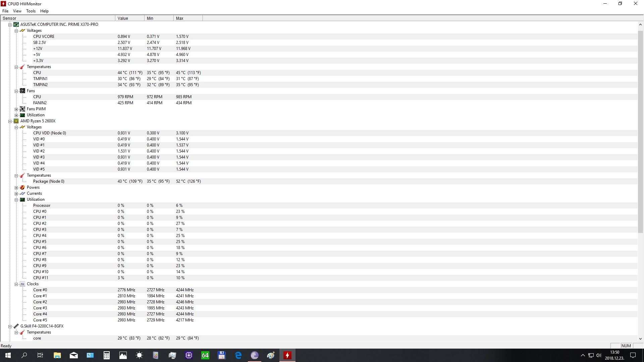Collapse the ASUSTeK Voltages branch
The width and height of the screenshot is (644, 362).
pos(16,31)
